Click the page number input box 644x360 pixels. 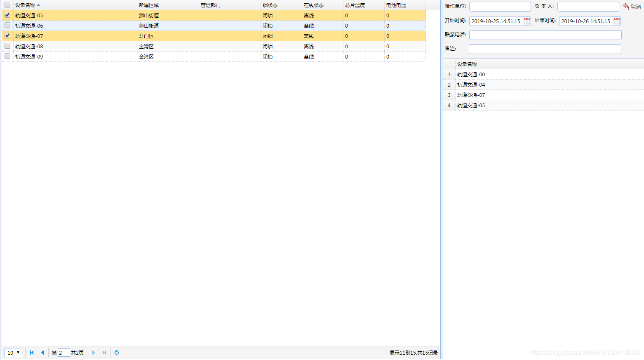[64, 353]
